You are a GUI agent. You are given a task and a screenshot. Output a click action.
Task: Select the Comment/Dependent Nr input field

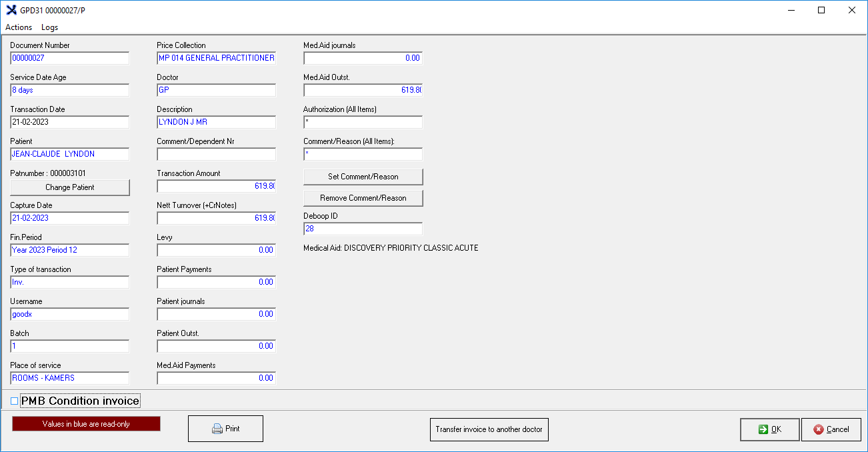(x=216, y=154)
